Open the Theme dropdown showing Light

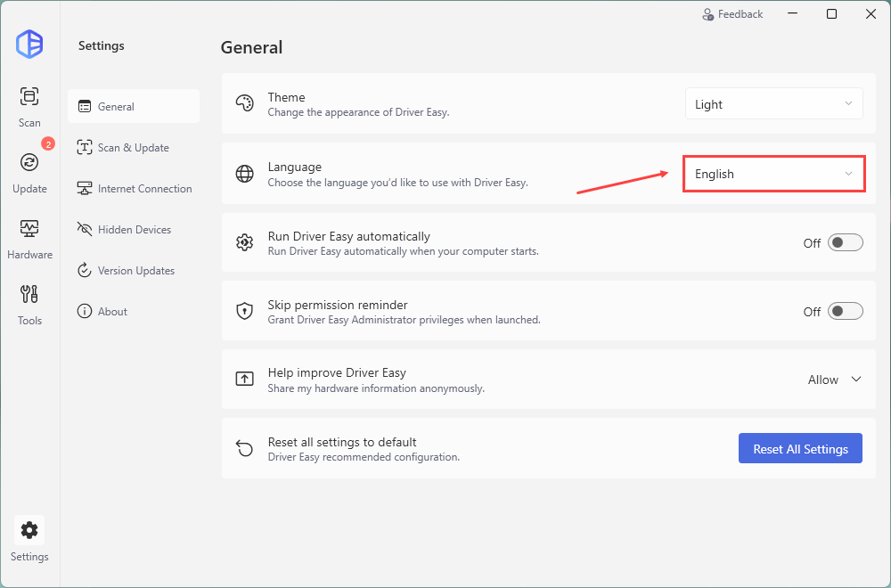[773, 104]
